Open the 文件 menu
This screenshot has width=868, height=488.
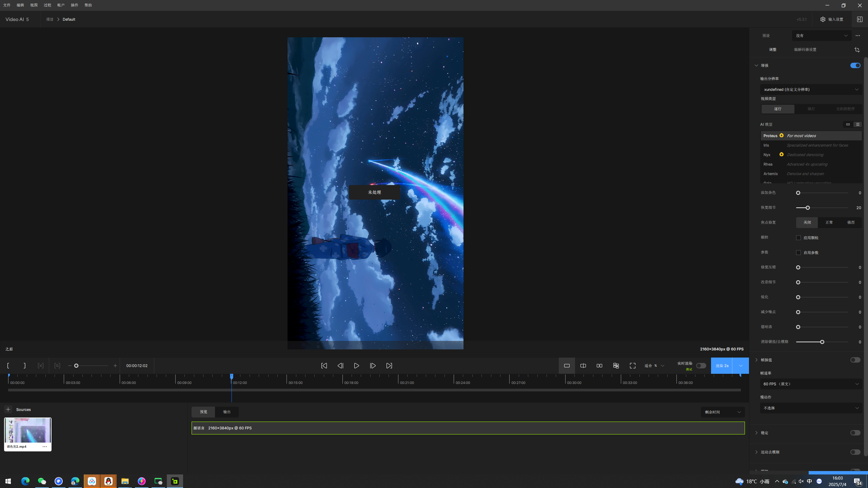(7, 5)
